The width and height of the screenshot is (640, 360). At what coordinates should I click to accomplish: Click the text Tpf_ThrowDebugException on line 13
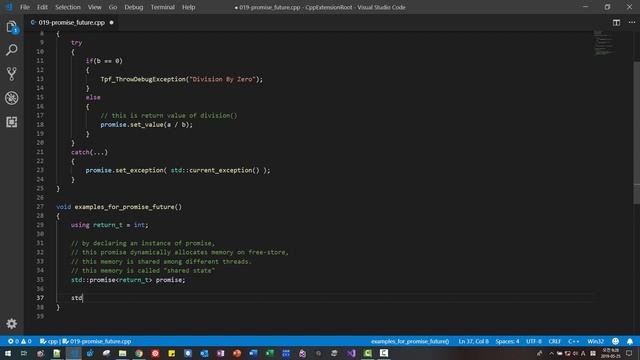(143, 79)
